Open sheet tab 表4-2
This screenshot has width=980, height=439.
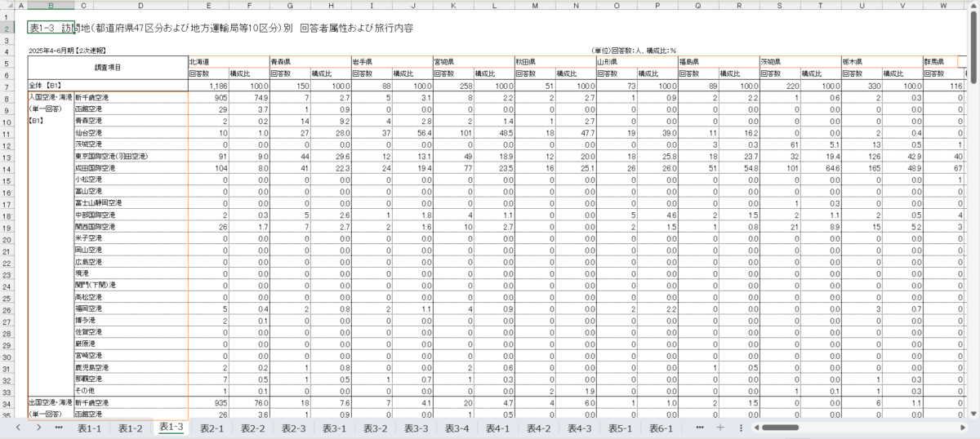tap(538, 428)
